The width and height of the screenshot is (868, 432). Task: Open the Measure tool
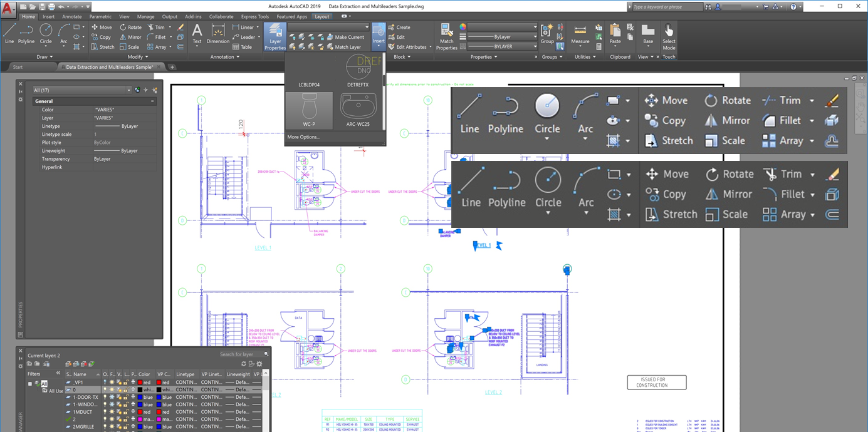(580, 36)
